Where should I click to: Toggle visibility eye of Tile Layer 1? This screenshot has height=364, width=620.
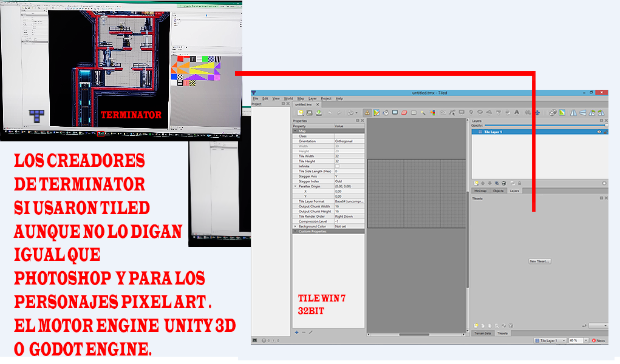pos(599,132)
